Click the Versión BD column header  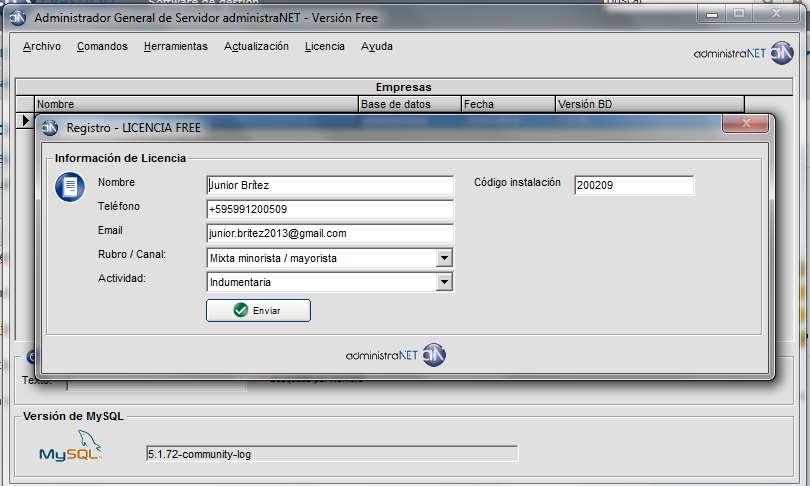click(x=650, y=104)
